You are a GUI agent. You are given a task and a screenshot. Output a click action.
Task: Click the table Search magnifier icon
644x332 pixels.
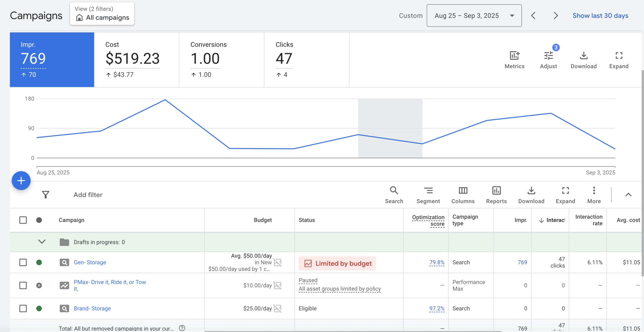394,191
